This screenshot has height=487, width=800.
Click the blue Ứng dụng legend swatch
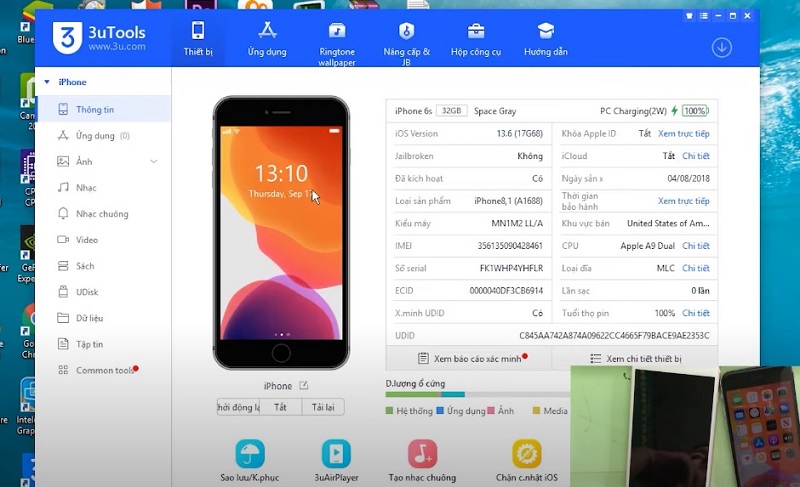click(440, 411)
